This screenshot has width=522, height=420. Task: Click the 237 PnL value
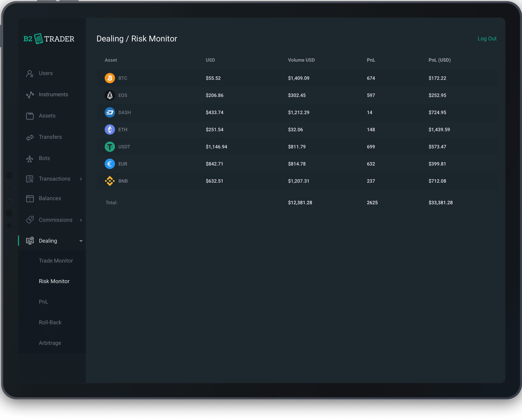pyautogui.click(x=371, y=181)
